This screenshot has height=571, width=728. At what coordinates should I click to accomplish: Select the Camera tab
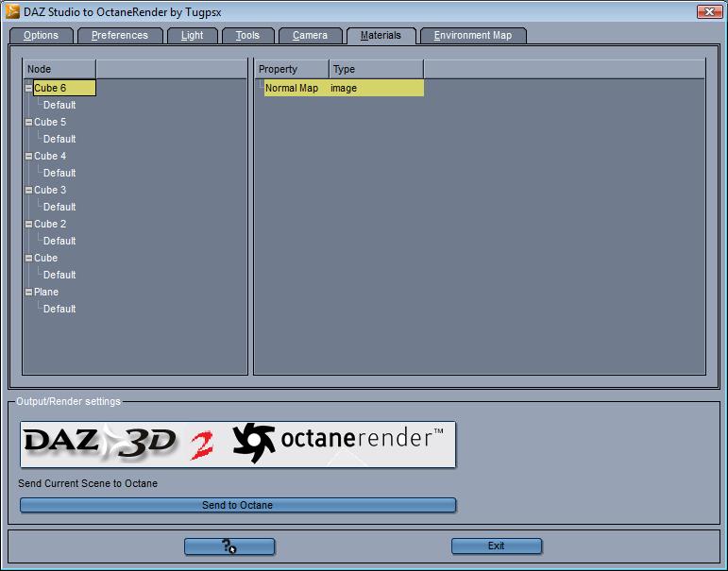310,35
